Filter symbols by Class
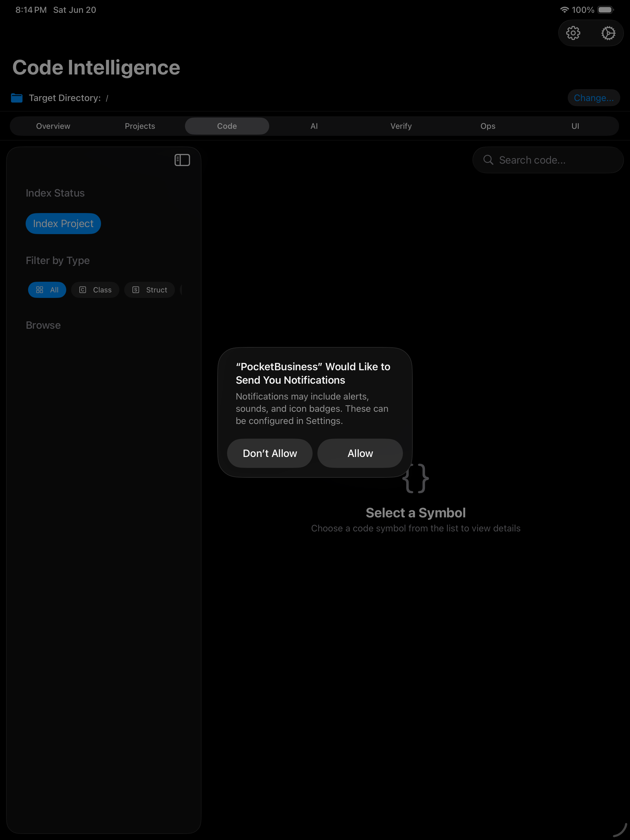This screenshot has height=840, width=630. (95, 290)
